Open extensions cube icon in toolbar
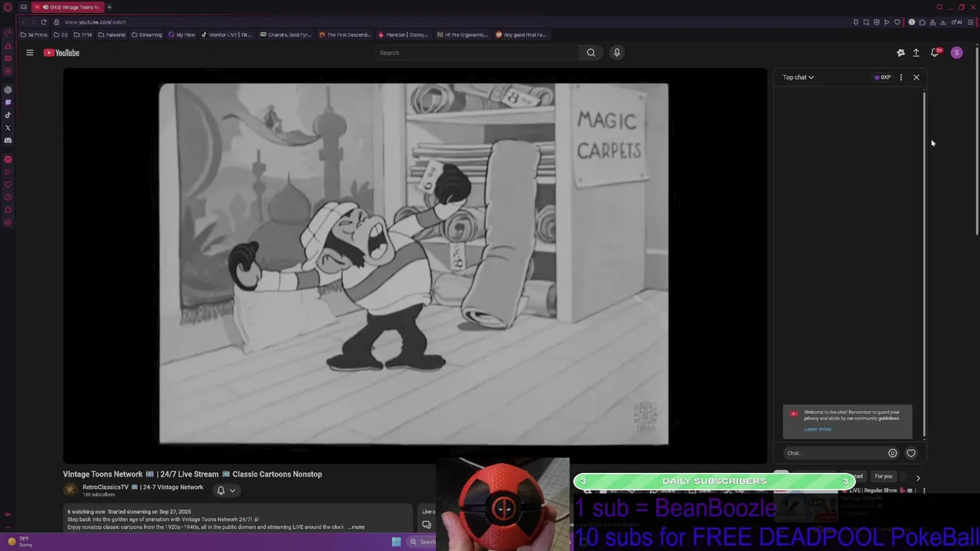The height and width of the screenshot is (551, 980). (922, 22)
